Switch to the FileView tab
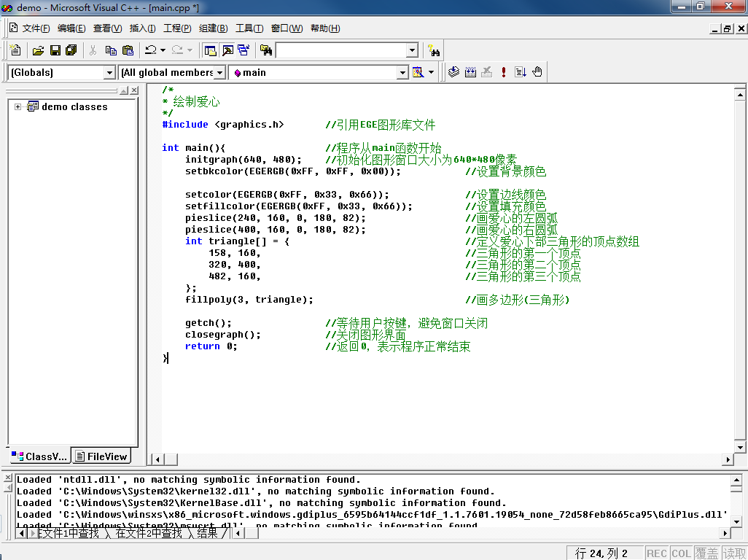Screen dimensions: 748x560 tap(101, 456)
